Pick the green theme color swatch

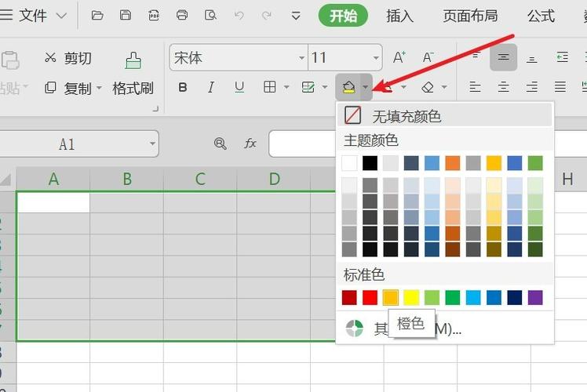[535, 163]
